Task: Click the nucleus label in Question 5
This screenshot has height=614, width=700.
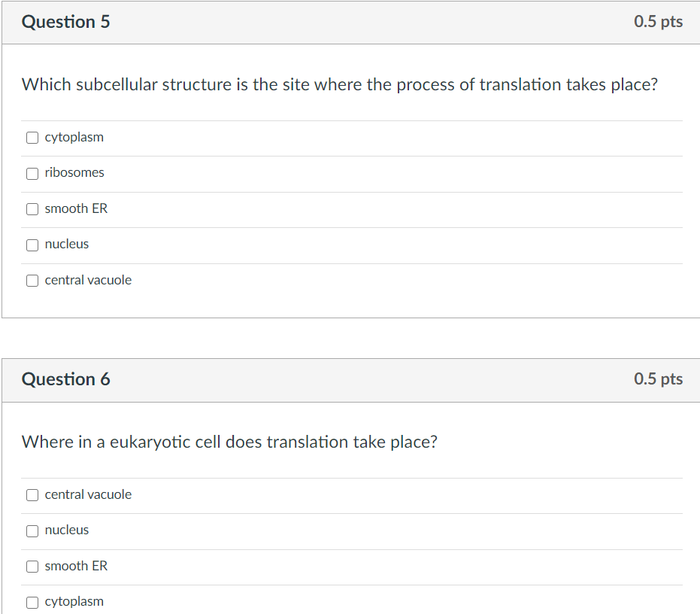Action: tap(67, 244)
